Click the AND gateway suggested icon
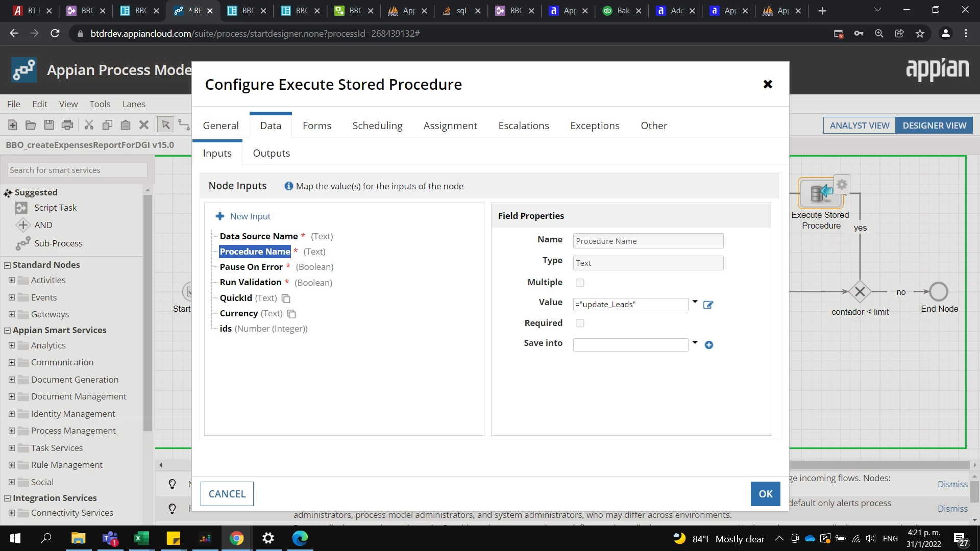Image resolution: width=980 pixels, height=551 pixels. 23,225
